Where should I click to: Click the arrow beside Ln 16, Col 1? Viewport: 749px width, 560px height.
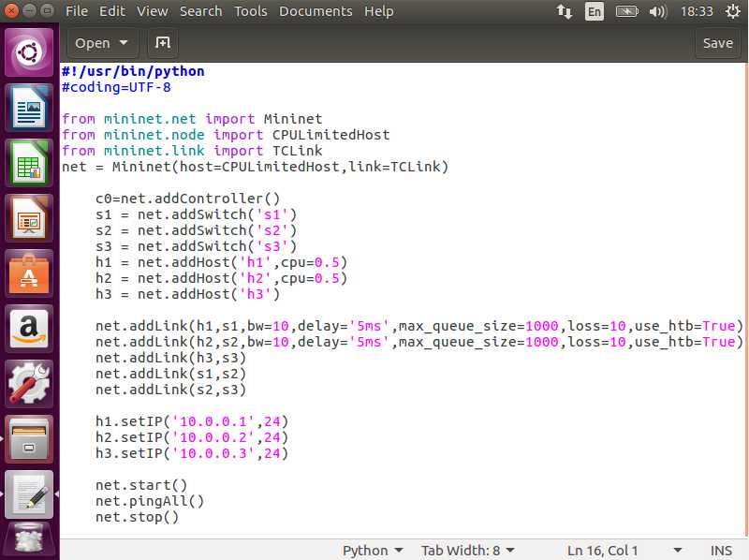click(677, 551)
